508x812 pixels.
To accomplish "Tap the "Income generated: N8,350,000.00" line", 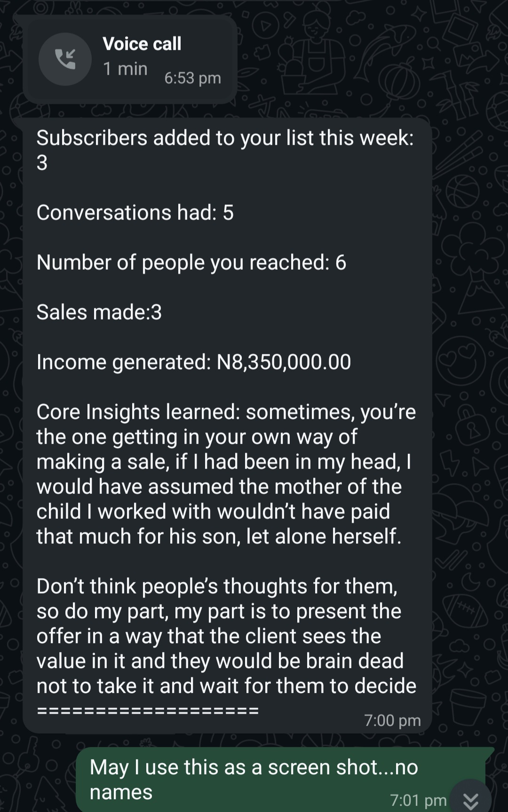I will [x=193, y=362].
